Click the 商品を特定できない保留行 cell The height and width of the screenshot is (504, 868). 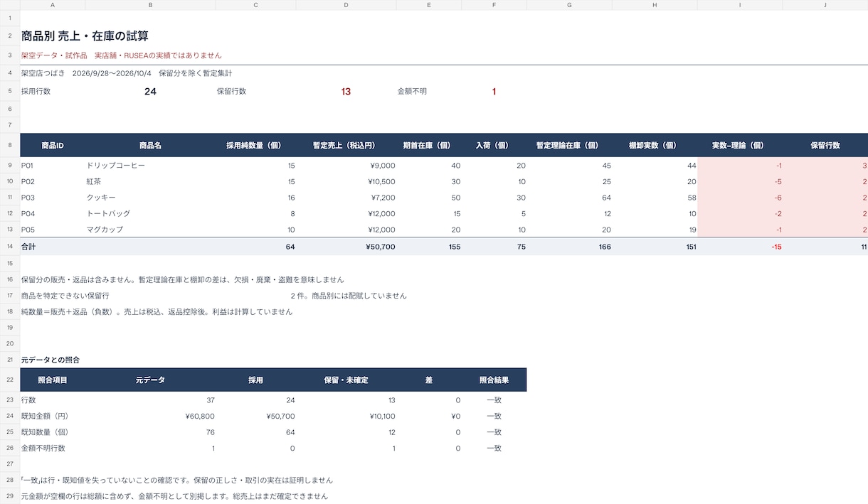click(65, 296)
